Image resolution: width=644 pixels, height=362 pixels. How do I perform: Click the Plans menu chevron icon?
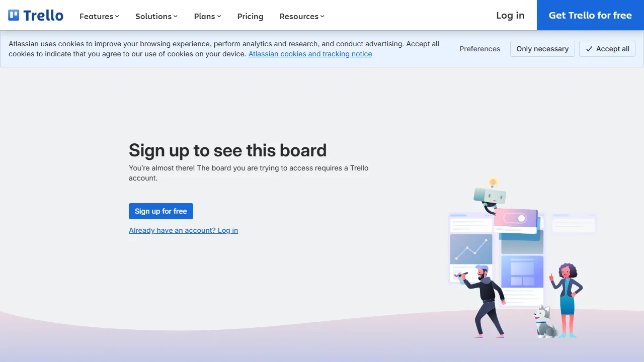[x=219, y=16]
